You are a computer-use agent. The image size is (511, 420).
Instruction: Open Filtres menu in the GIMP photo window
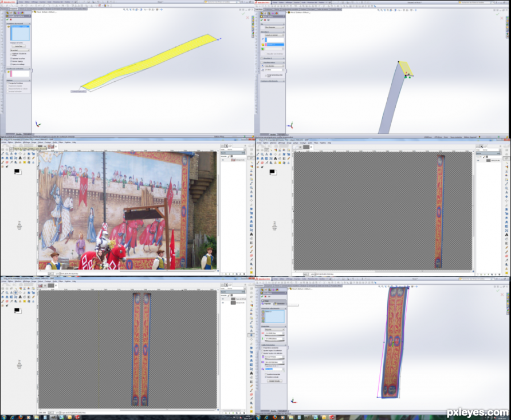point(61,142)
